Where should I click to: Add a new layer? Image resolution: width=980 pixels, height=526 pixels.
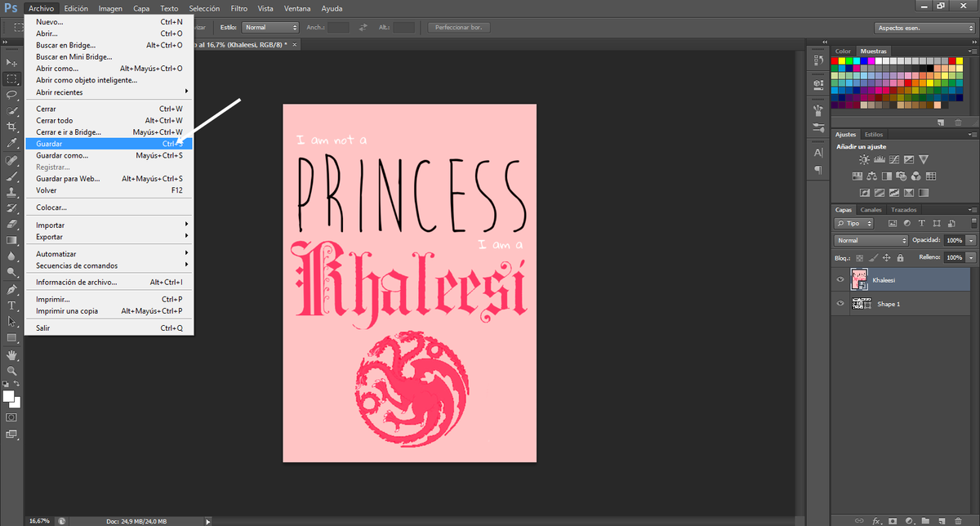click(942, 520)
